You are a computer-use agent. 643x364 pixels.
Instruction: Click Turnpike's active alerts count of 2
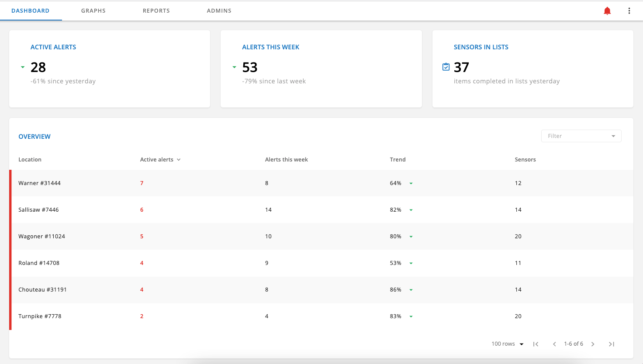coord(142,316)
